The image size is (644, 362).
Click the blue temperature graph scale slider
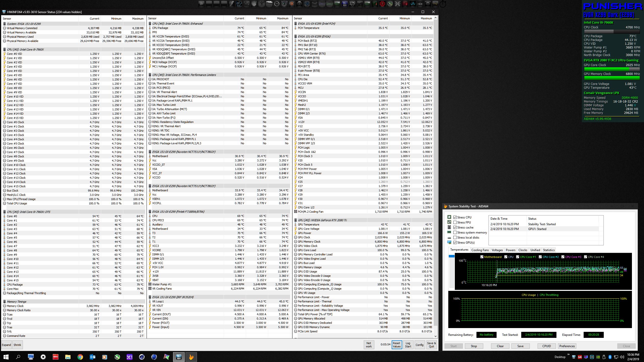coord(452,256)
